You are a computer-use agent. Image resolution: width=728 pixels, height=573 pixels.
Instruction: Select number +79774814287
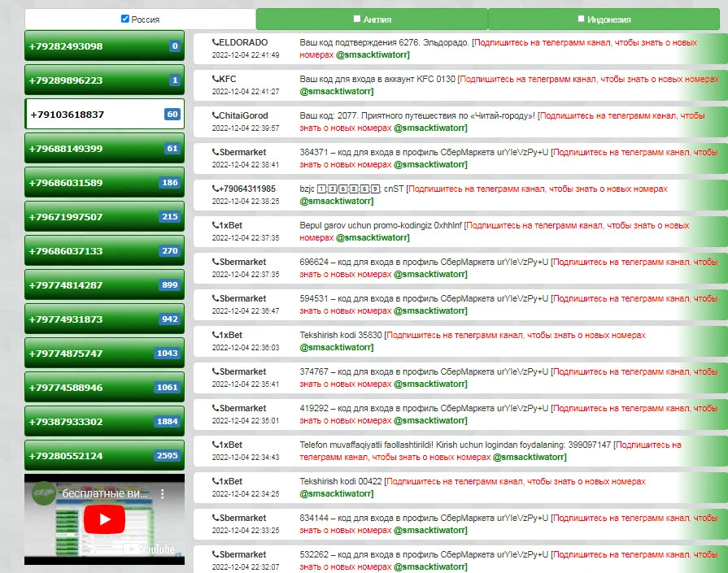tap(104, 285)
